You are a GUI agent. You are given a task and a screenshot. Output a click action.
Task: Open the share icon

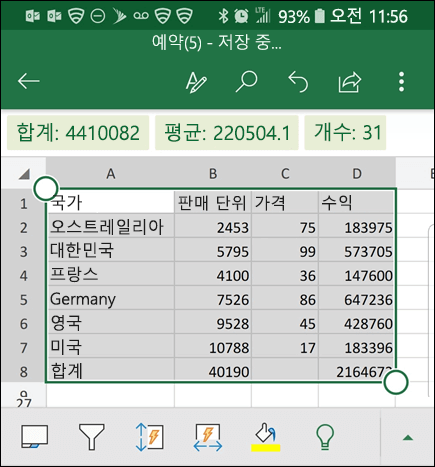click(350, 82)
